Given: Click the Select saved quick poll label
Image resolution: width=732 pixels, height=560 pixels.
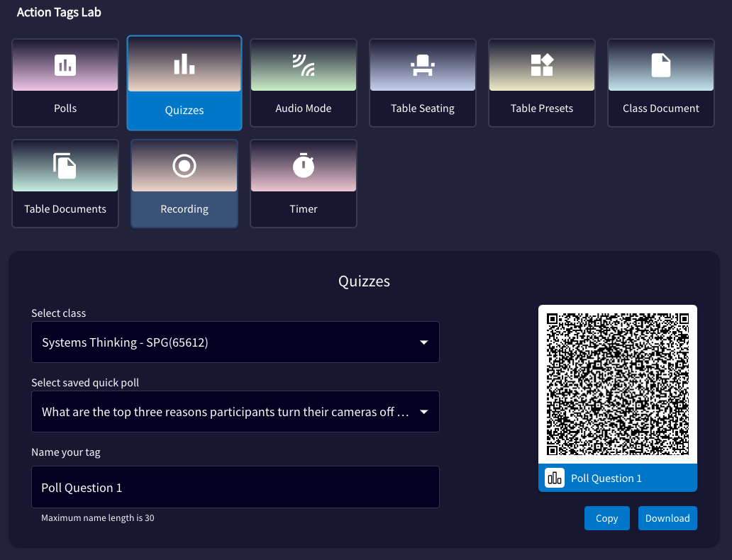Looking at the screenshot, I should pos(85,383).
